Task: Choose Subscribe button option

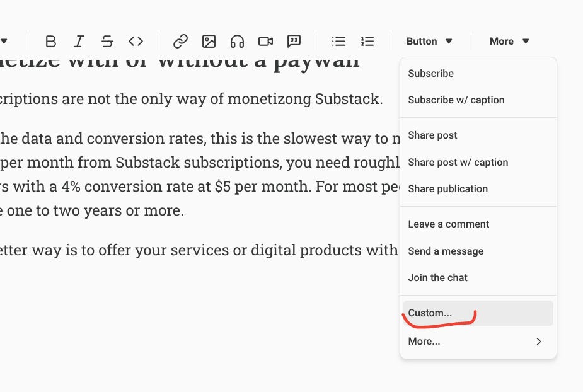Action: [x=478, y=73]
